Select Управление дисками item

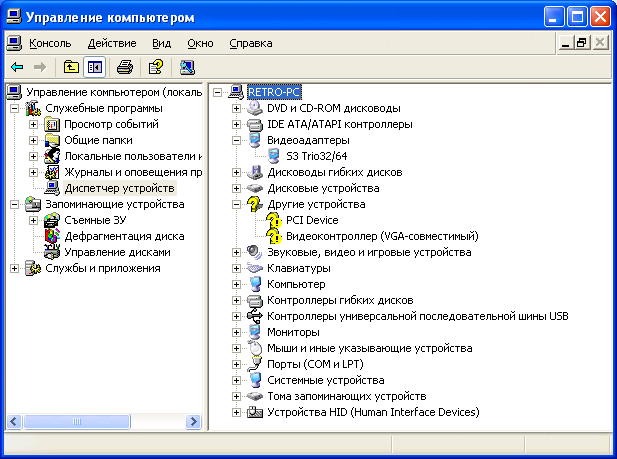117,252
